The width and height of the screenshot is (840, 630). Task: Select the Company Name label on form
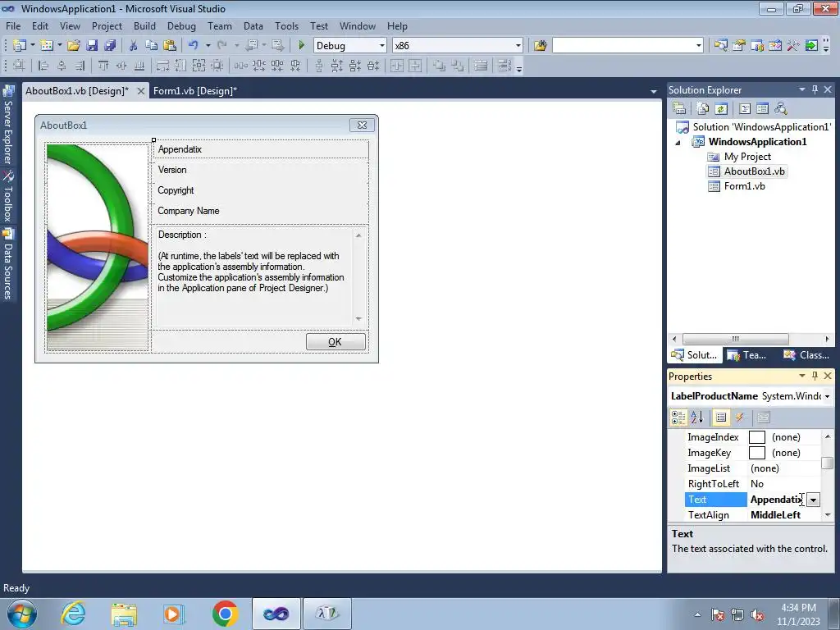(188, 211)
